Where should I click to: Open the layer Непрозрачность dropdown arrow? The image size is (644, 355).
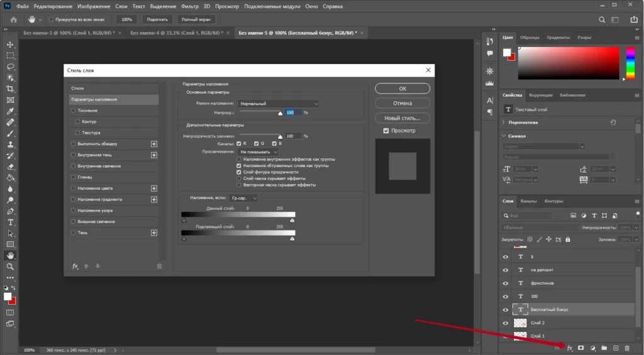point(636,227)
